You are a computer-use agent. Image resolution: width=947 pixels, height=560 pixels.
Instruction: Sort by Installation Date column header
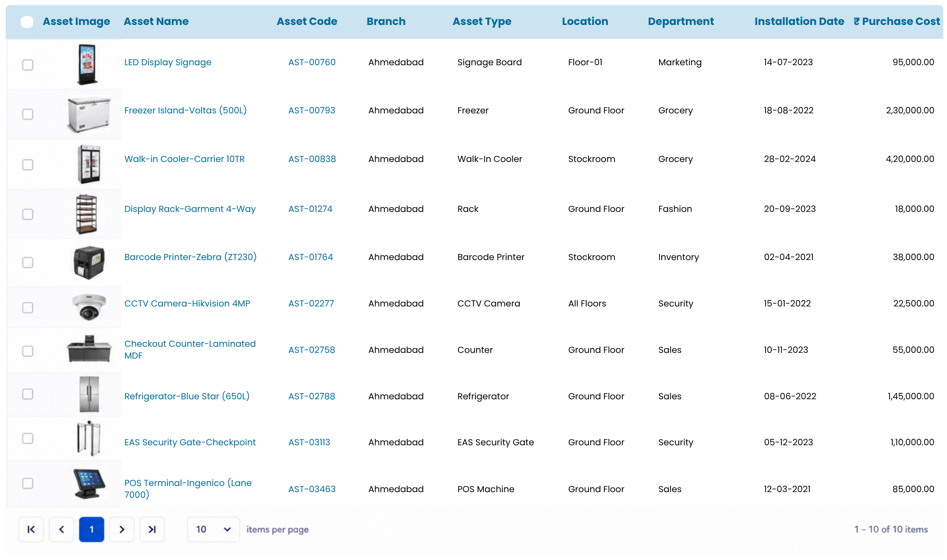tap(799, 21)
